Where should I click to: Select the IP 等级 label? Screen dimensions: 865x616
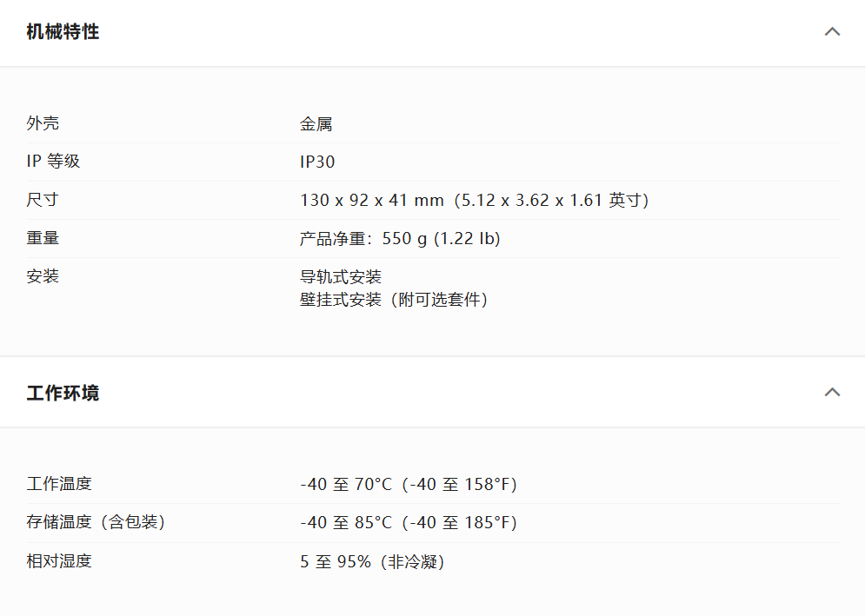[x=53, y=161]
